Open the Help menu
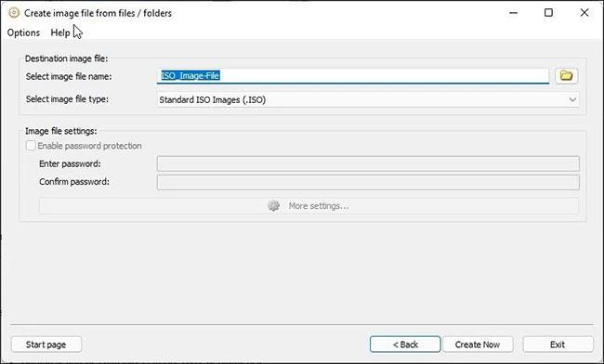604x364 pixels. [60, 32]
